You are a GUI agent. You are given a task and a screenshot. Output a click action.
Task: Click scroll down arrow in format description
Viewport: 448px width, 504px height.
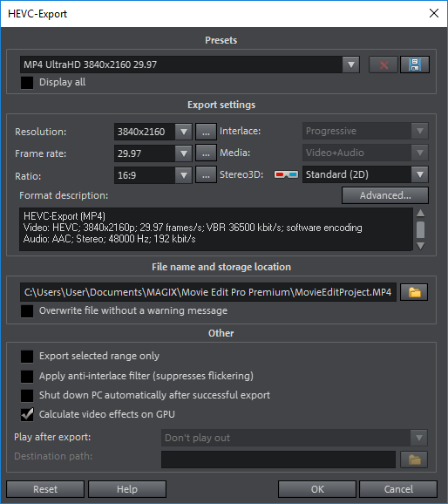tap(420, 246)
